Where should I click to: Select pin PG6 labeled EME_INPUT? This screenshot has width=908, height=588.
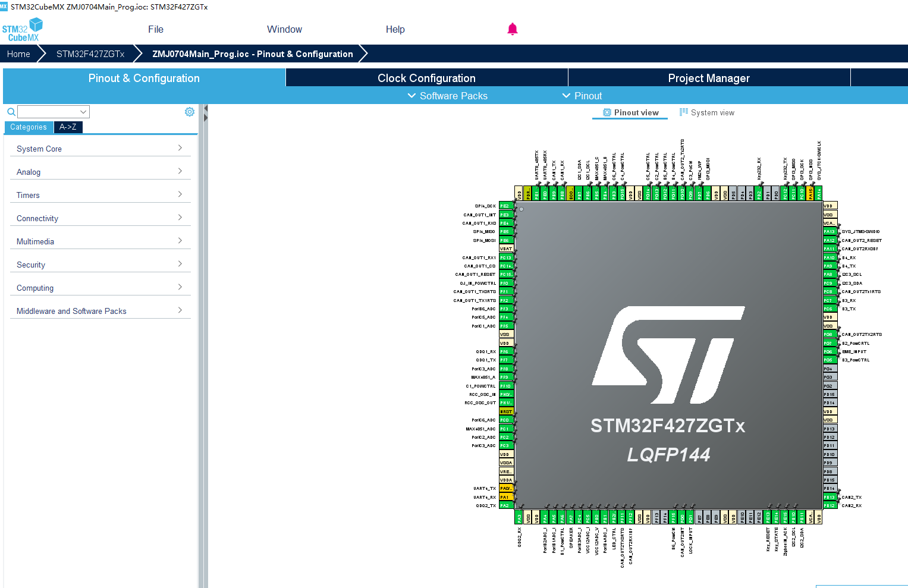[830, 351]
